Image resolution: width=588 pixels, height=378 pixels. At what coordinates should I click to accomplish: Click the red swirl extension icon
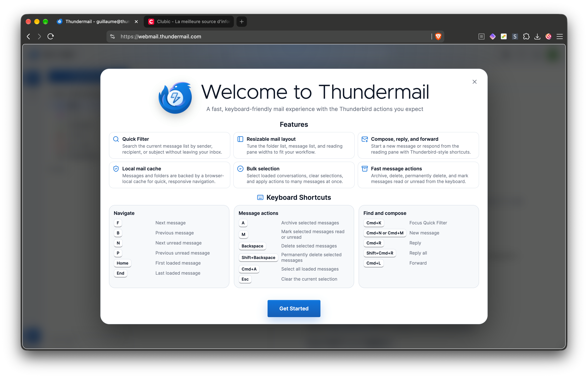pos(549,36)
